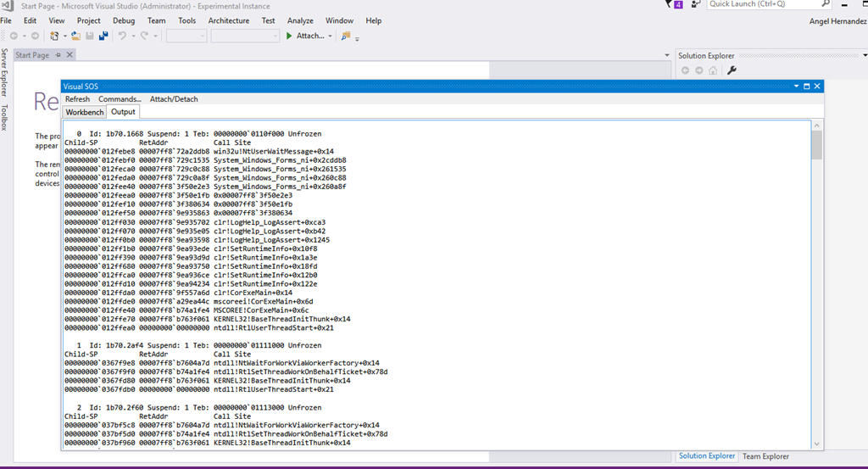Open Solution Explorer properties wrench icon

732,70
